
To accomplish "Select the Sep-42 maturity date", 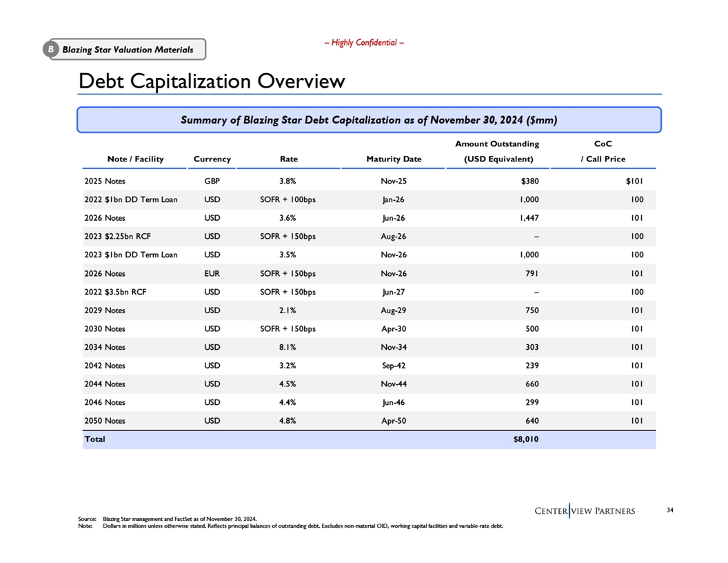I will coord(394,366).
